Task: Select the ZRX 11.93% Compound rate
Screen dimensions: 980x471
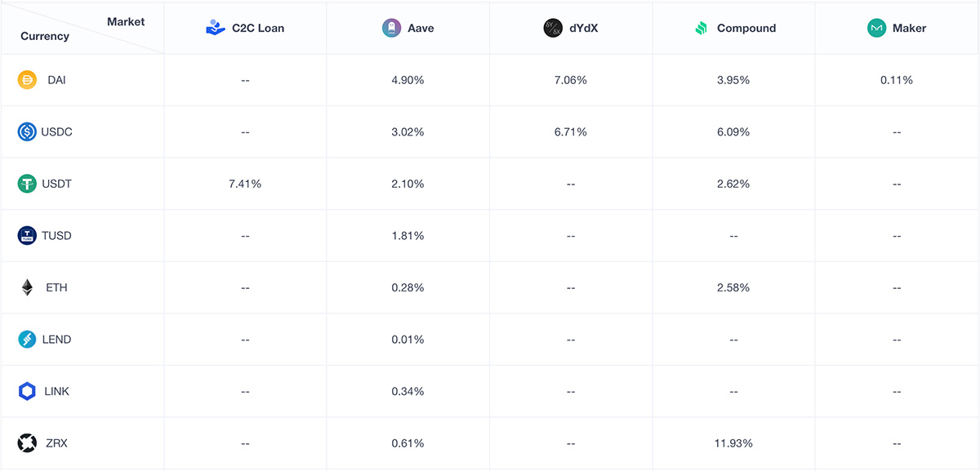Action: tap(733, 443)
